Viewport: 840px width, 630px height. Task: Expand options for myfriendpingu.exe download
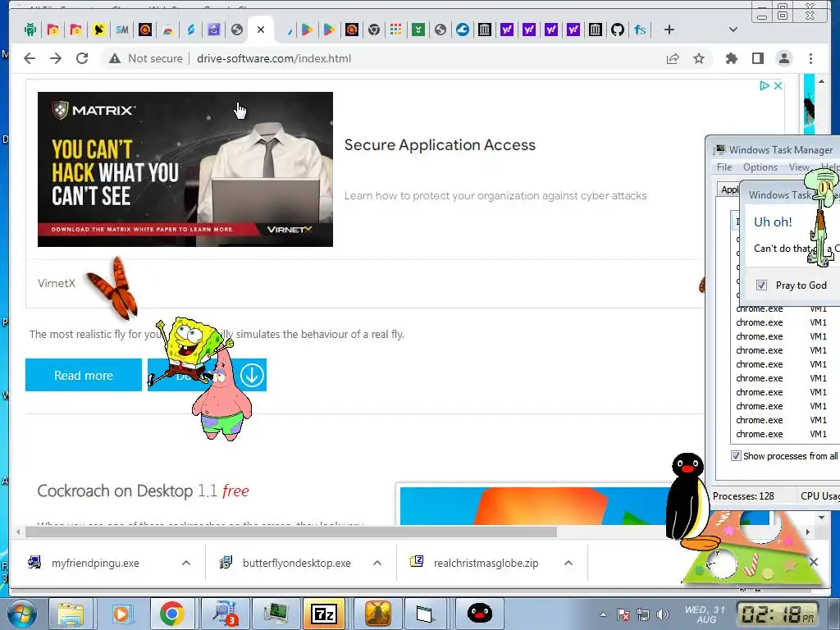coord(186,563)
